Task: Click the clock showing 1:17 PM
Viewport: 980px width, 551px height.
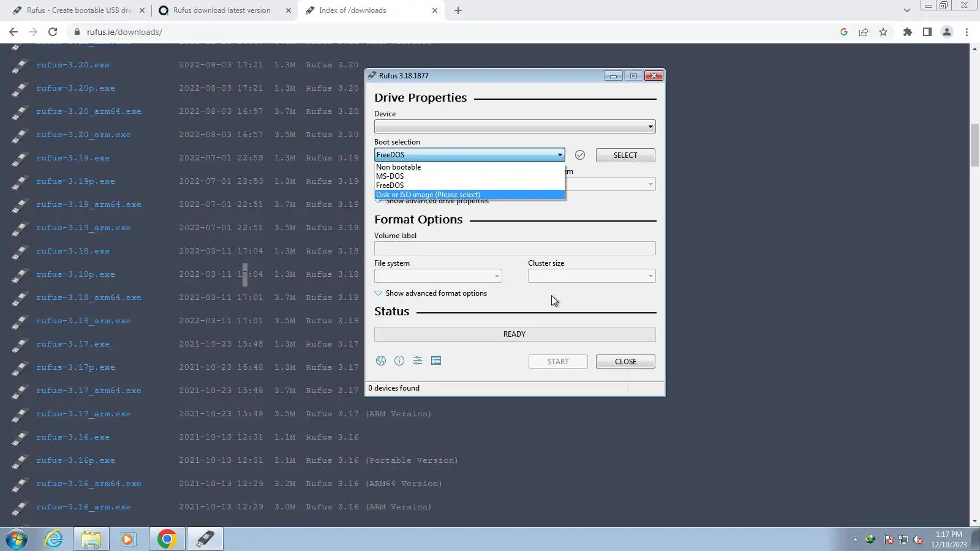Action: (x=949, y=534)
